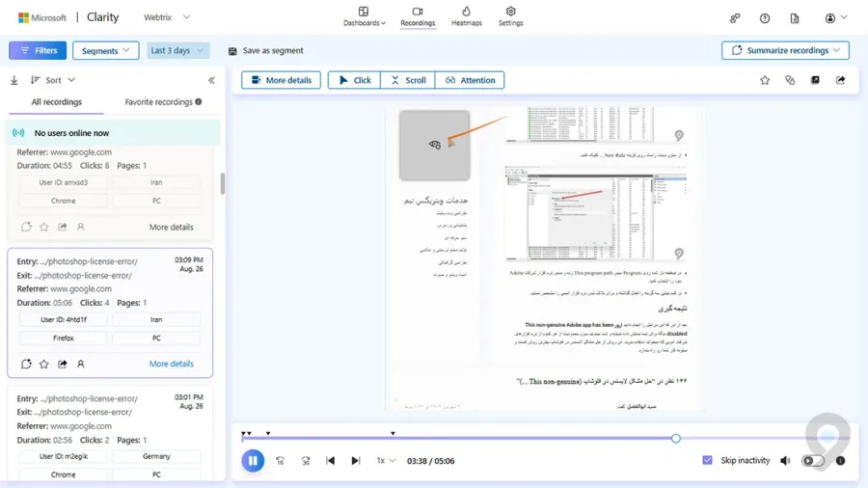Click More details in the amxsd3 recording
Screen dimensions: 868x488
(171, 227)
